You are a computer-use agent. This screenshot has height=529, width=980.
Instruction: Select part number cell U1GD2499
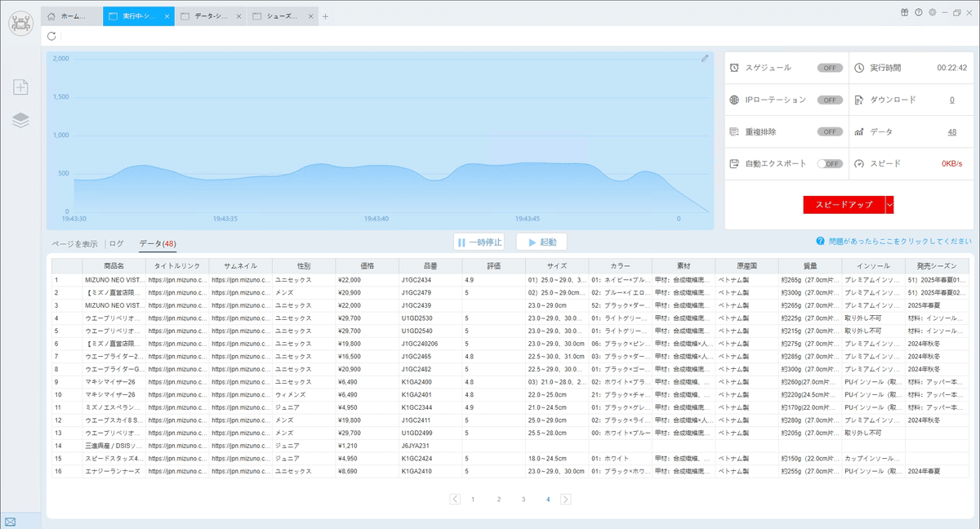click(x=430, y=433)
